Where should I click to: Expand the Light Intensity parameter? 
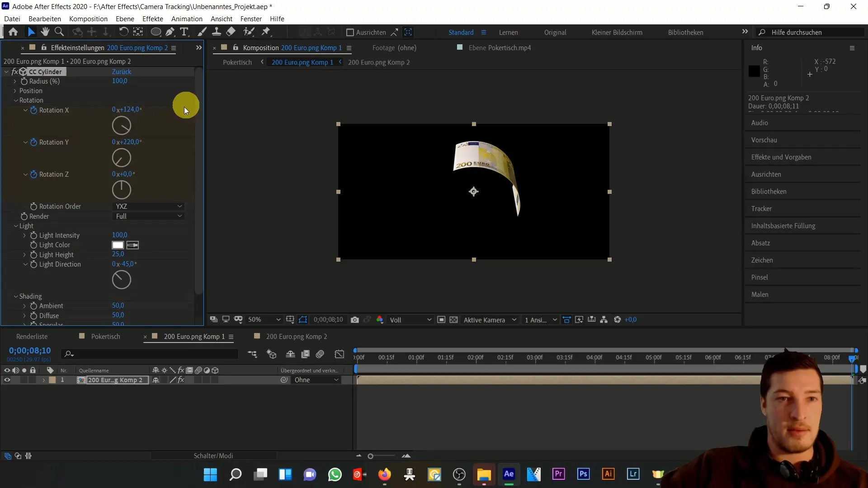click(24, 235)
